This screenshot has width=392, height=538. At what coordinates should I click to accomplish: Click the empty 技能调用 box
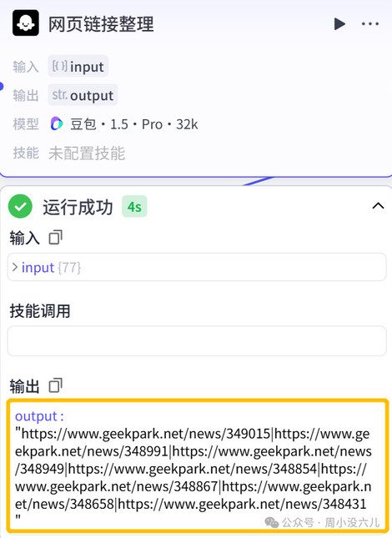[197, 340]
